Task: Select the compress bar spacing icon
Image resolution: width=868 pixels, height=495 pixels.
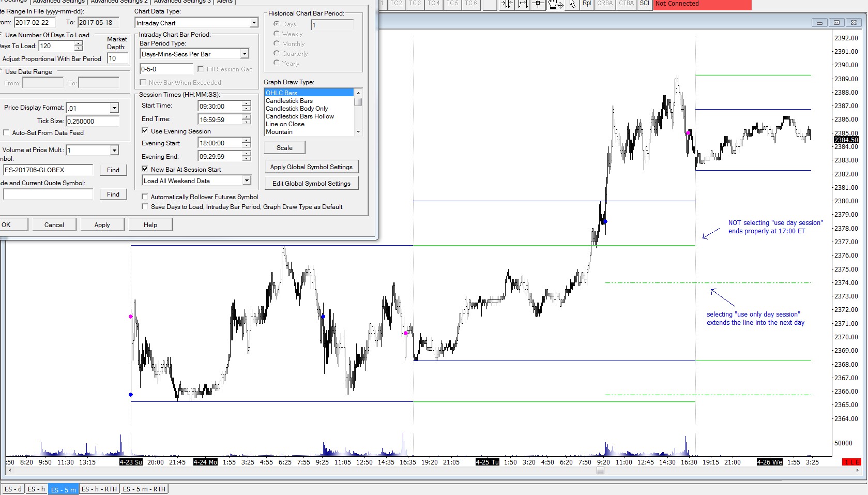Action: click(x=507, y=4)
